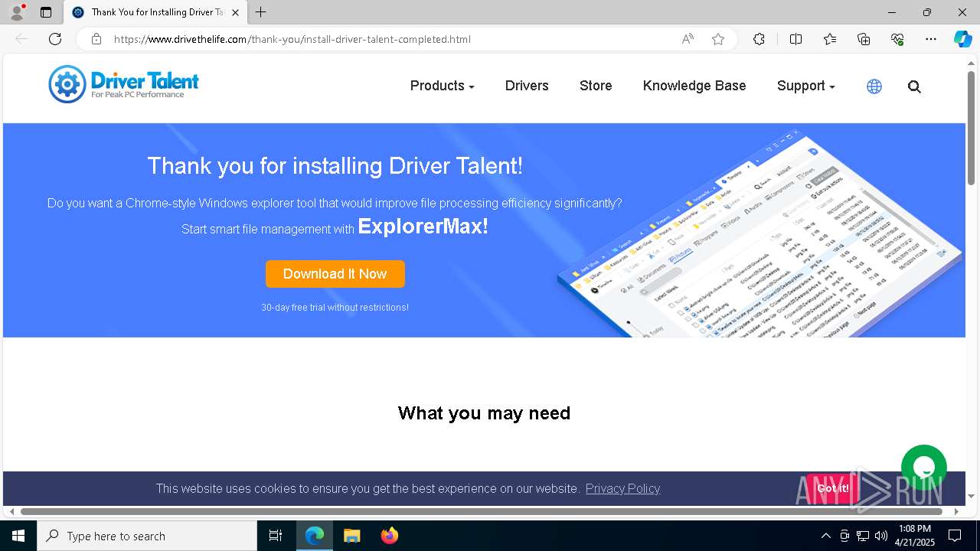The width and height of the screenshot is (980, 551).
Task: Open the site search magnifier icon
Action: click(x=914, y=86)
